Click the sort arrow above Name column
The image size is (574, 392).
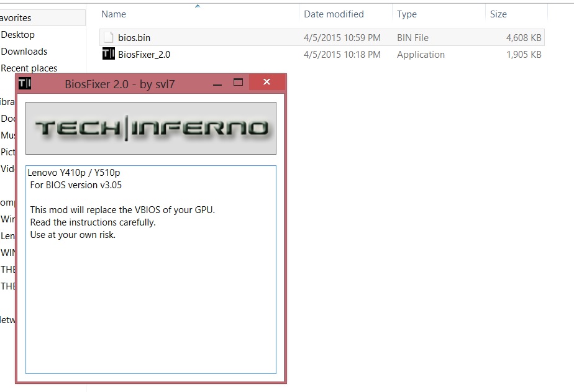(198, 6)
